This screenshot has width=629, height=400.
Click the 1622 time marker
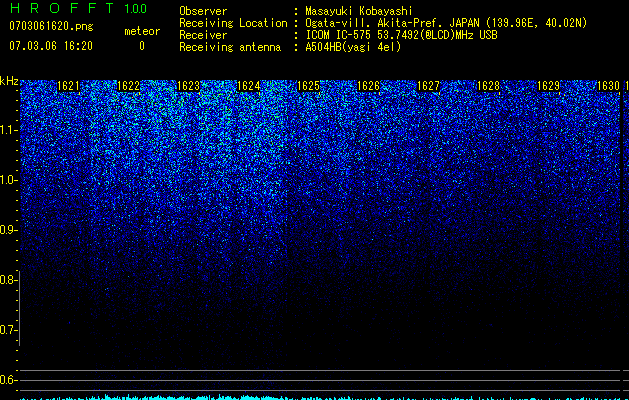click(x=128, y=86)
